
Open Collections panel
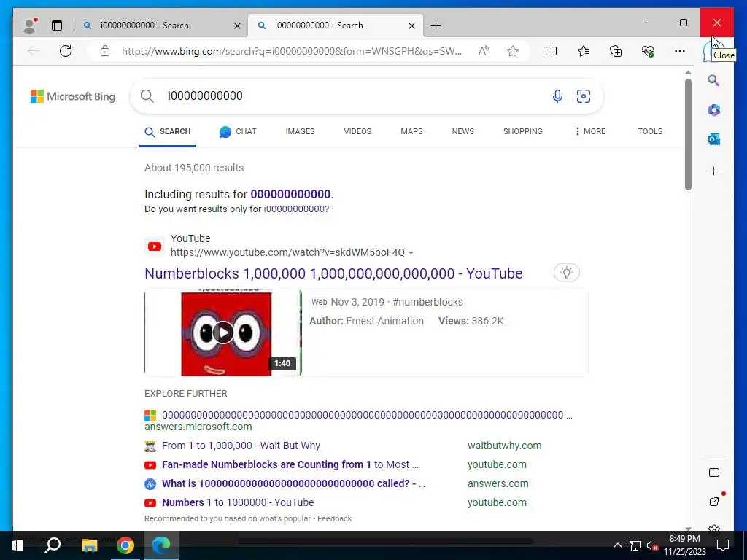[x=616, y=51]
